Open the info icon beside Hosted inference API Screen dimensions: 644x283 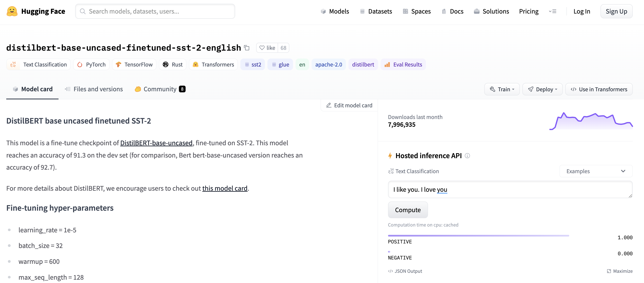click(467, 156)
